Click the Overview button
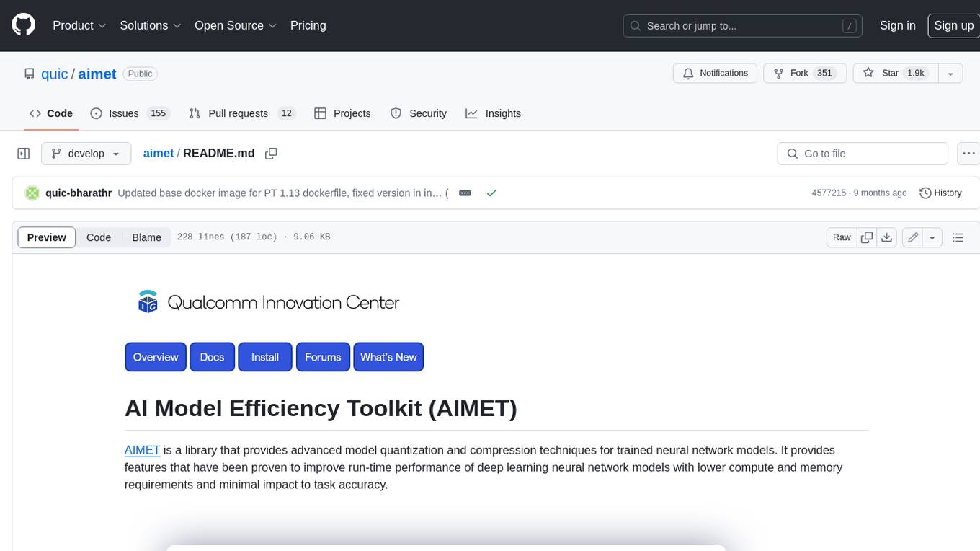This screenshot has height=551, width=980. (x=156, y=357)
